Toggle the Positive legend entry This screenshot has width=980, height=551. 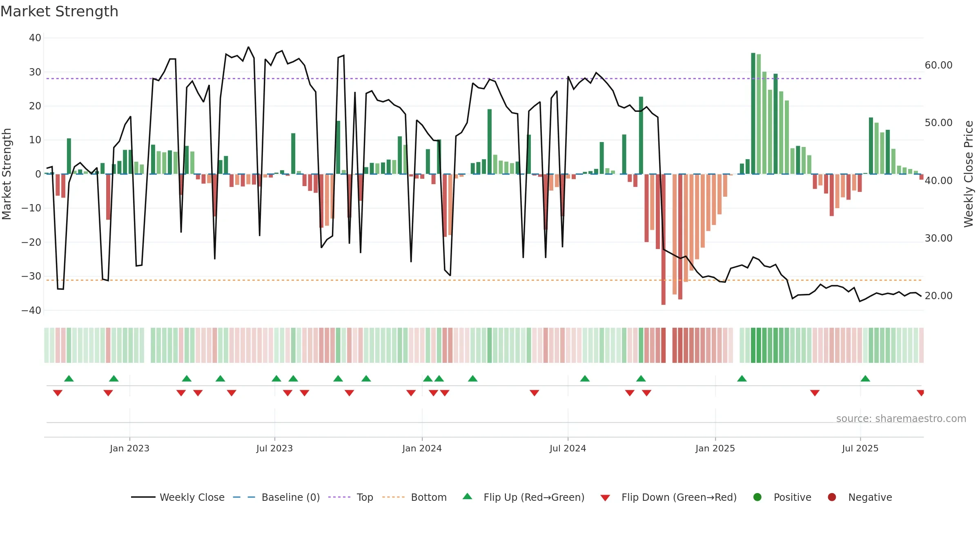[x=782, y=497]
